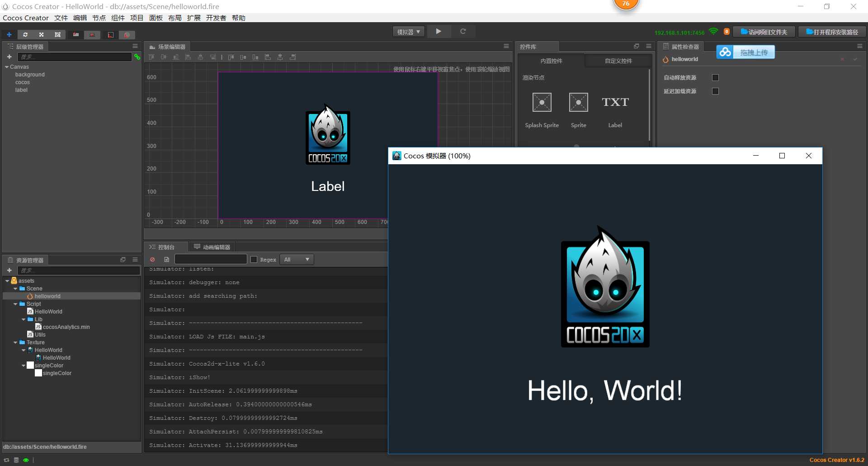Select the rect transform tool
Viewport: 868px width, 466px height.
pyautogui.click(x=57, y=34)
